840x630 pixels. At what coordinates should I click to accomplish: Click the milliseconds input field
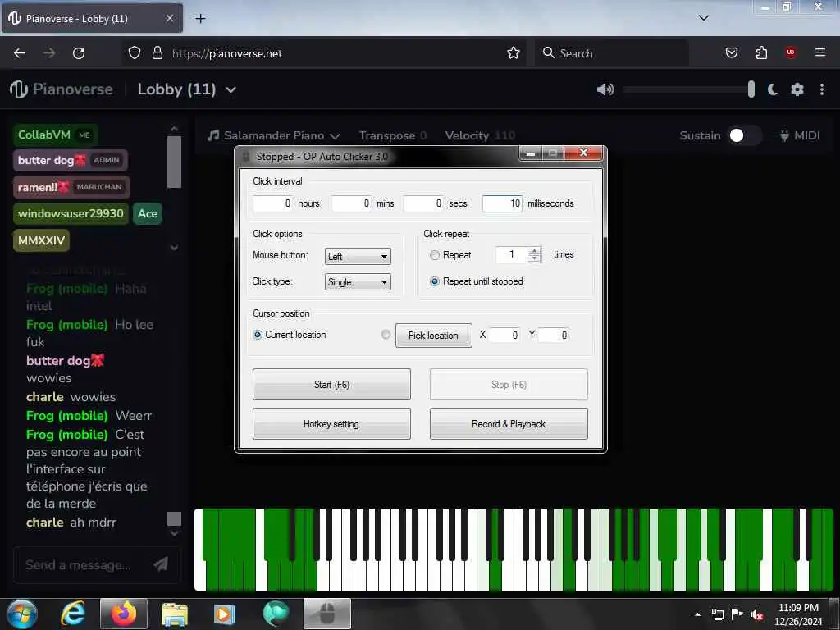502,203
